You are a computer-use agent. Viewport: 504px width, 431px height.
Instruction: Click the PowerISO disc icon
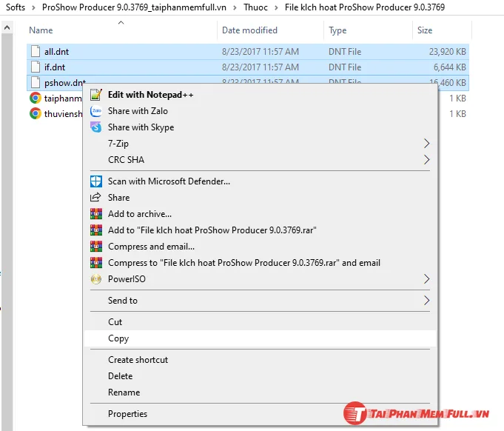(95, 279)
